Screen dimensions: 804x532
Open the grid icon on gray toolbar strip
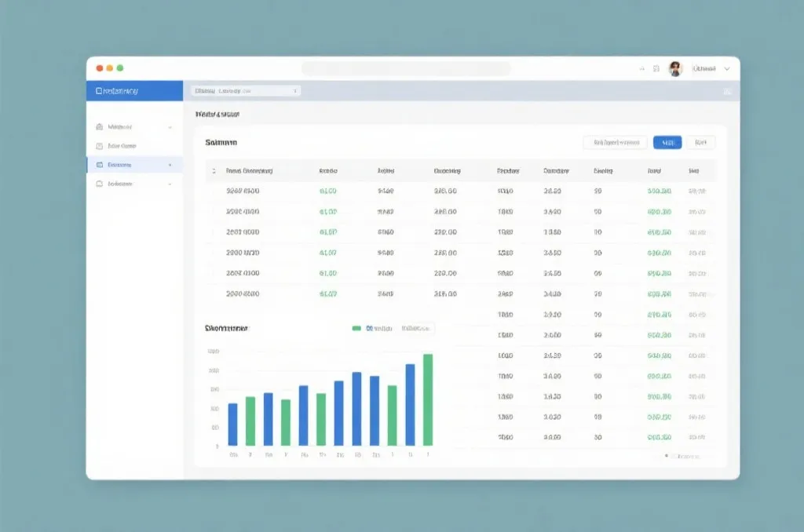point(727,91)
